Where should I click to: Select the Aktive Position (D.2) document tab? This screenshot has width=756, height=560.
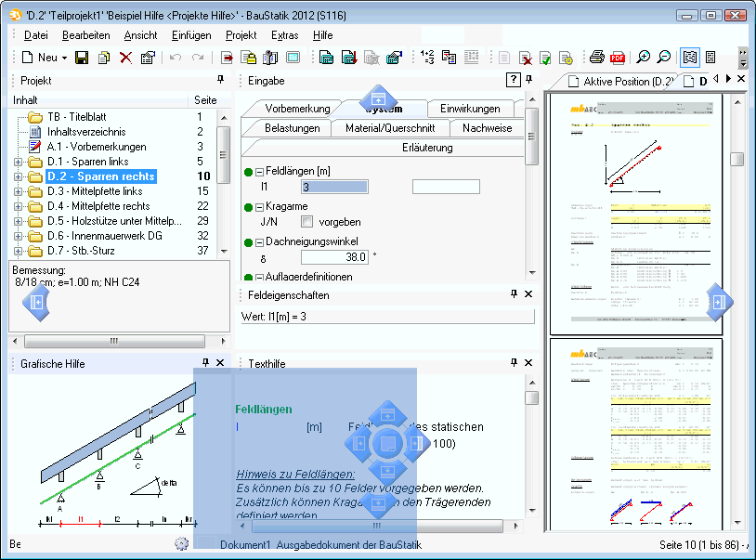pyautogui.click(x=622, y=82)
